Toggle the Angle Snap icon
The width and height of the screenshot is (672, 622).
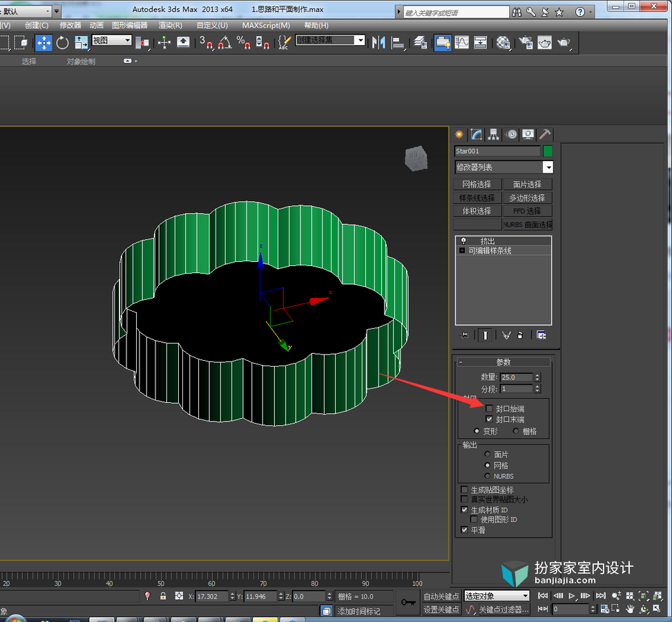point(224,42)
